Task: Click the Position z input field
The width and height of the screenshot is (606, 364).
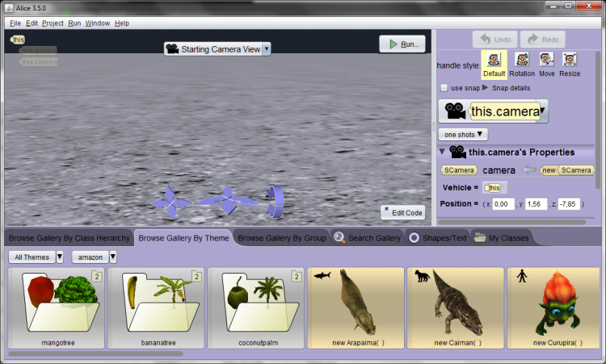Action: point(569,204)
